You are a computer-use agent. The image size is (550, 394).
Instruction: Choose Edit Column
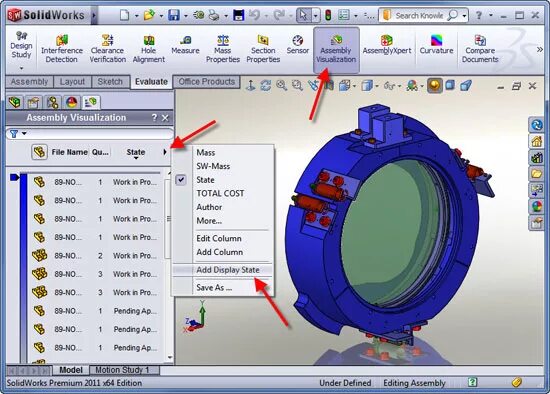(219, 238)
